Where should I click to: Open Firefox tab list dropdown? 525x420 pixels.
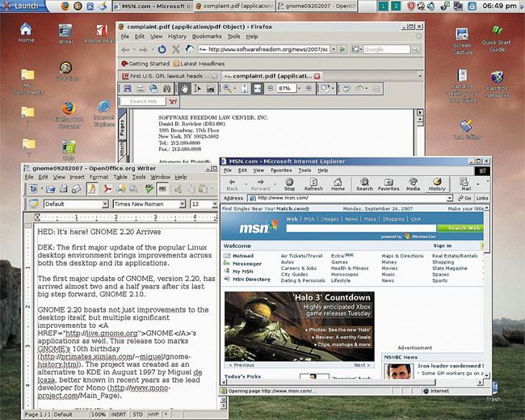point(420,76)
